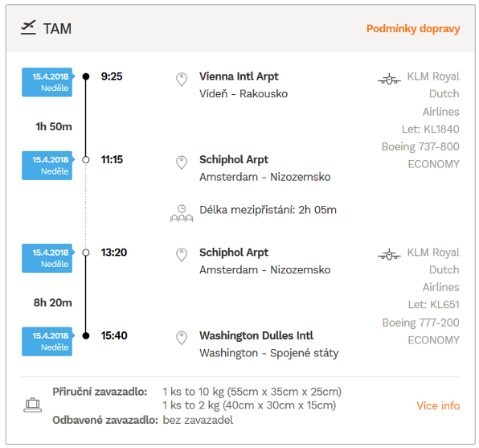Image resolution: width=479 pixels, height=448 pixels.
Task: Click the hand luggage suitcase icon
Action: click(x=33, y=405)
